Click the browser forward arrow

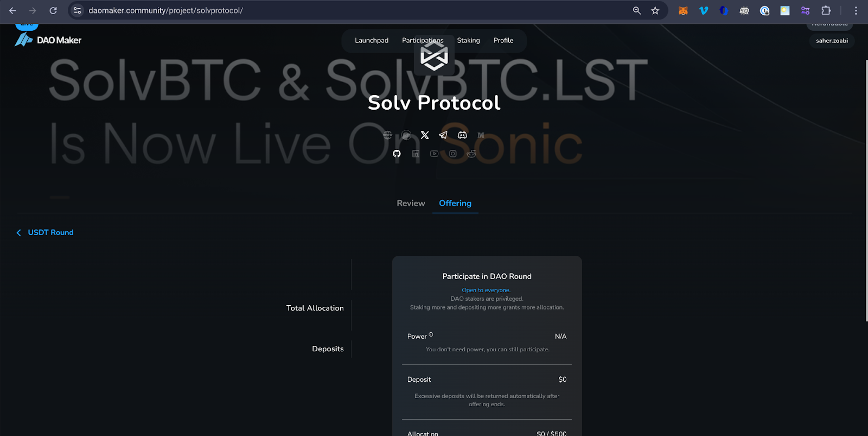point(33,10)
